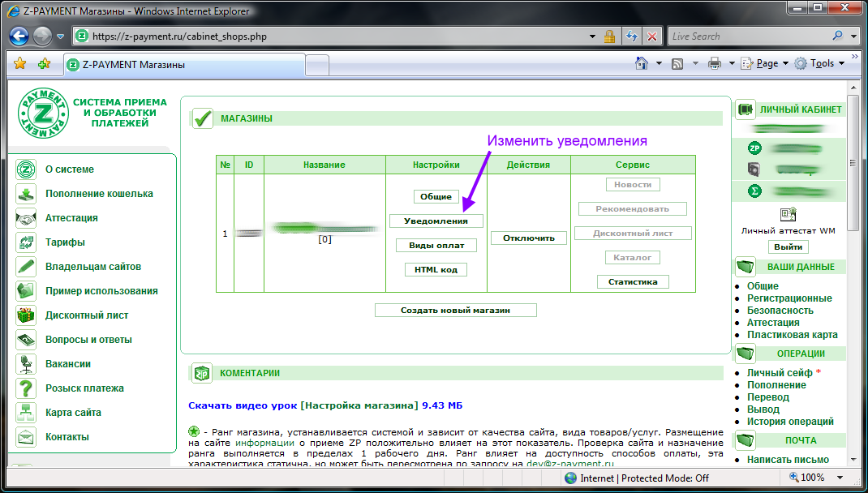Click Написать письмо under Почта

click(788, 460)
